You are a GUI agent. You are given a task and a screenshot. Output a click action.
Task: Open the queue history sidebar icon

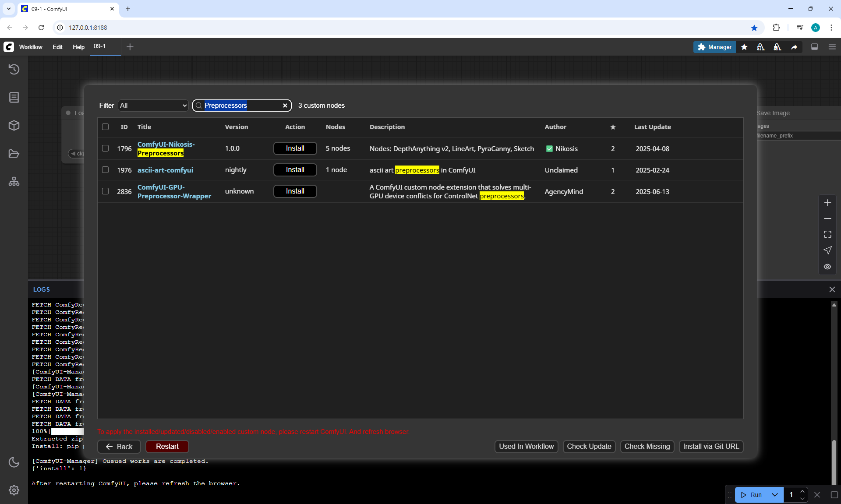pyautogui.click(x=14, y=69)
